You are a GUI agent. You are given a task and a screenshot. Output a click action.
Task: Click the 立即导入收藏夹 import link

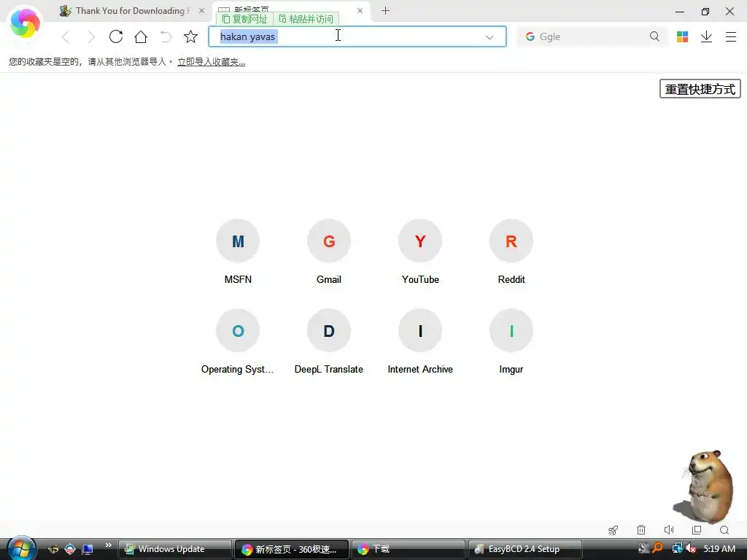[x=211, y=62]
